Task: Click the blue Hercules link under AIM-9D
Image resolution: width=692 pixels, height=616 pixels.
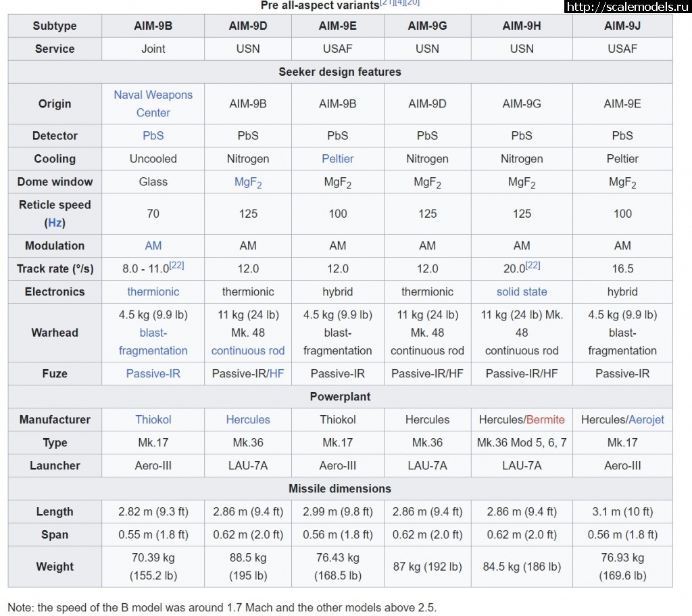Action: (x=247, y=419)
